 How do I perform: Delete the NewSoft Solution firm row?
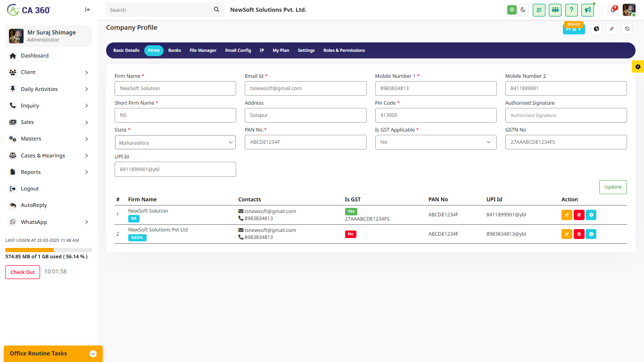tap(579, 215)
